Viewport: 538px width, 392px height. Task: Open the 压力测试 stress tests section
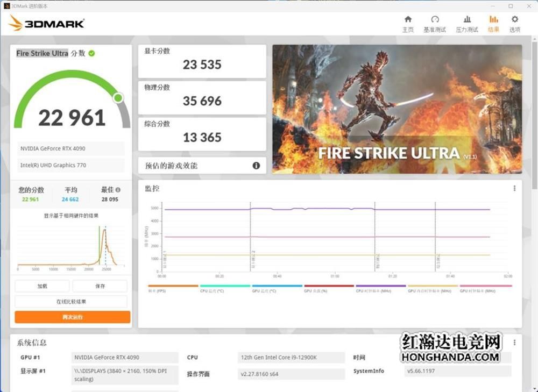coord(466,24)
